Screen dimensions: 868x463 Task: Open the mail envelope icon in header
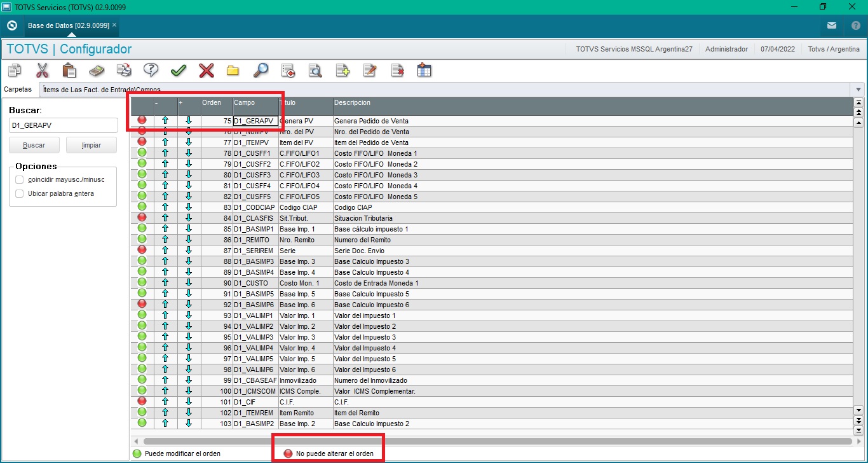pyautogui.click(x=832, y=25)
